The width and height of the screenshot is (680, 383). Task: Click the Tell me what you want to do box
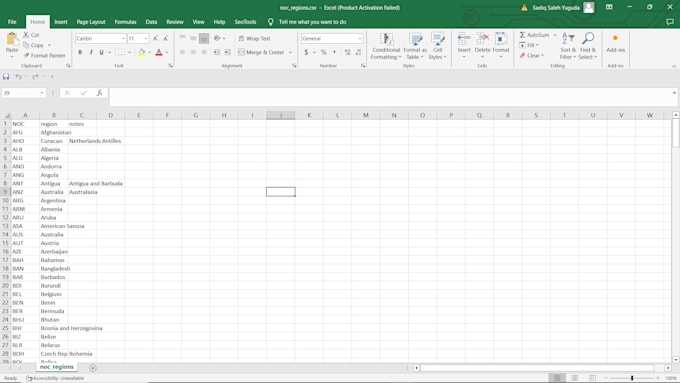click(312, 22)
